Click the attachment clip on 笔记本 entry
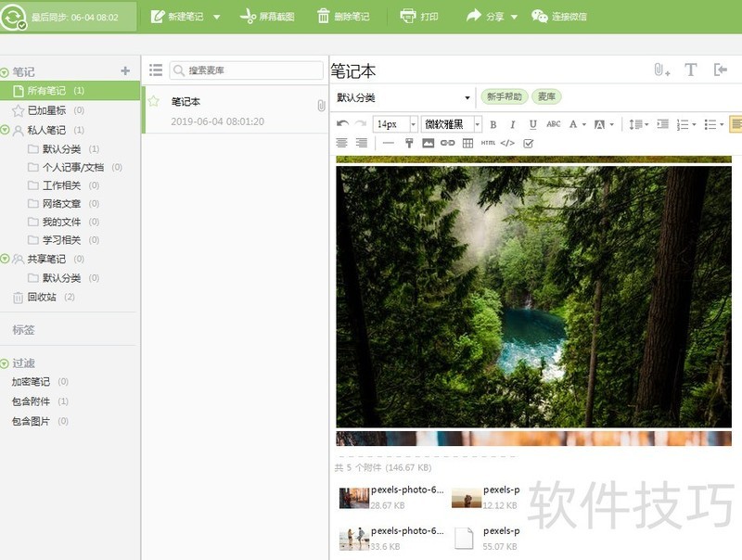Viewport: 742px width, 560px height. [x=321, y=106]
